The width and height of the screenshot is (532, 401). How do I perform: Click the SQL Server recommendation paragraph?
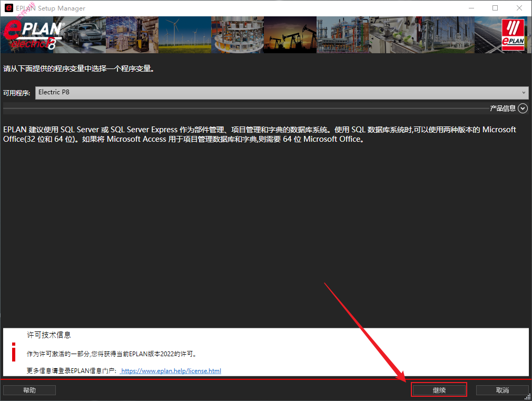[260, 134]
